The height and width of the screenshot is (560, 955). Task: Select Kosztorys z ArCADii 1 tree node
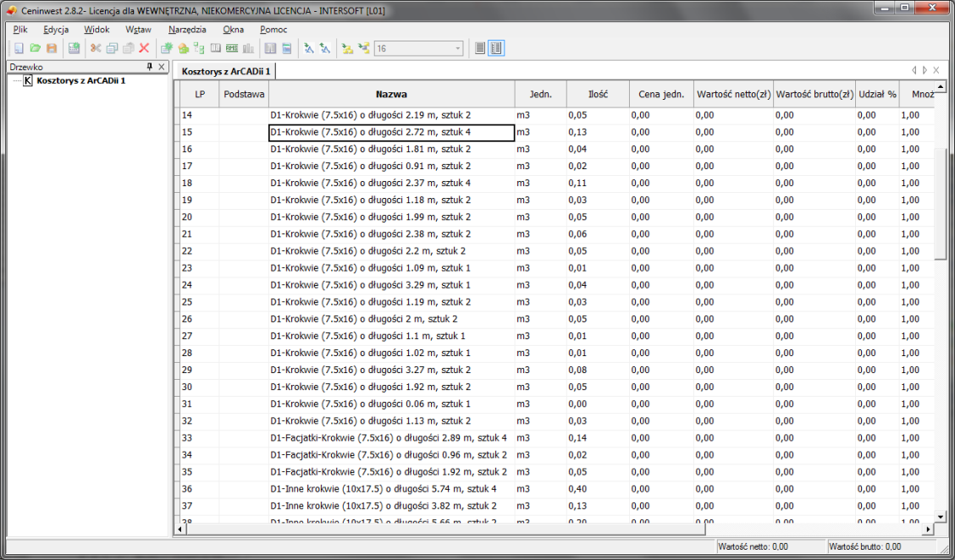pyautogui.click(x=81, y=80)
